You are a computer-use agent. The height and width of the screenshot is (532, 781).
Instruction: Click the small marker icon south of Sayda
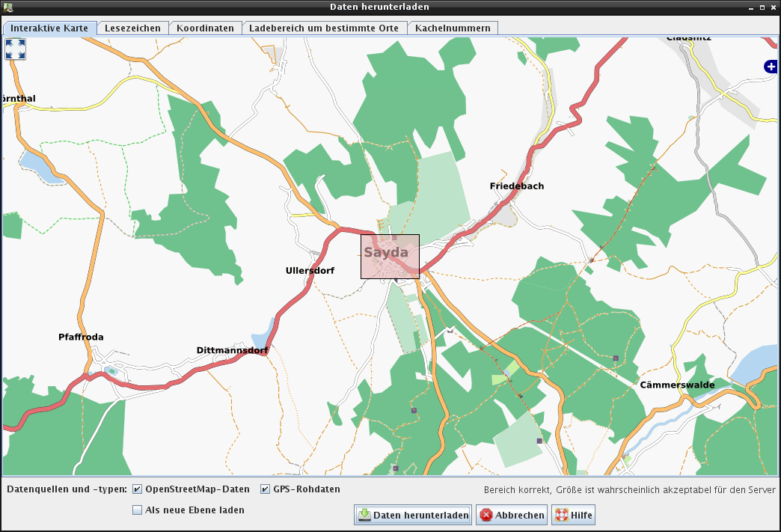pos(414,410)
